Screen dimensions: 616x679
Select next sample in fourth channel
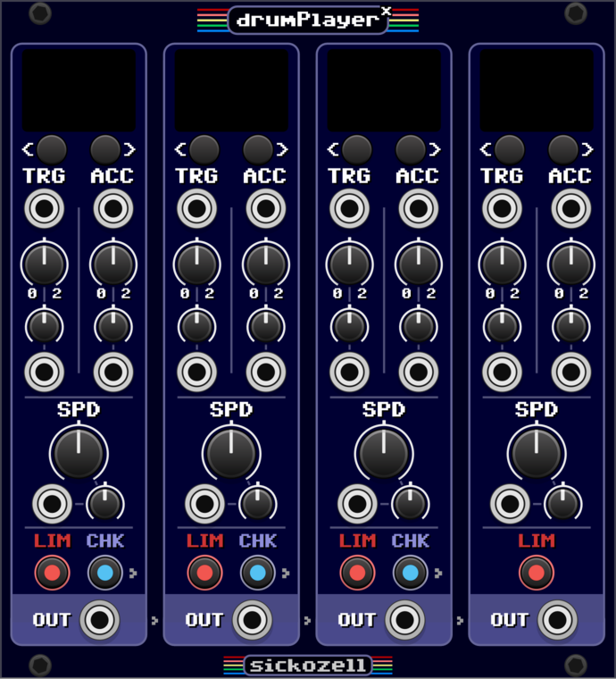[x=563, y=149]
